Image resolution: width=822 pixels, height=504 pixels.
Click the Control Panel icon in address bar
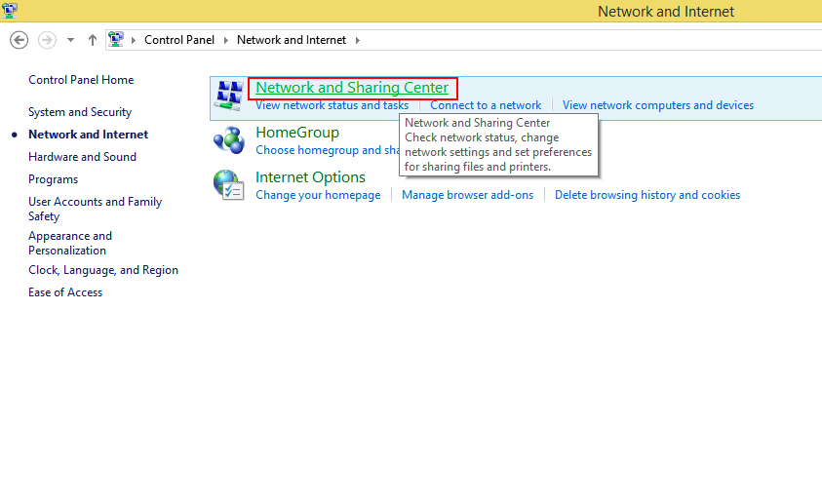point(116,39)
